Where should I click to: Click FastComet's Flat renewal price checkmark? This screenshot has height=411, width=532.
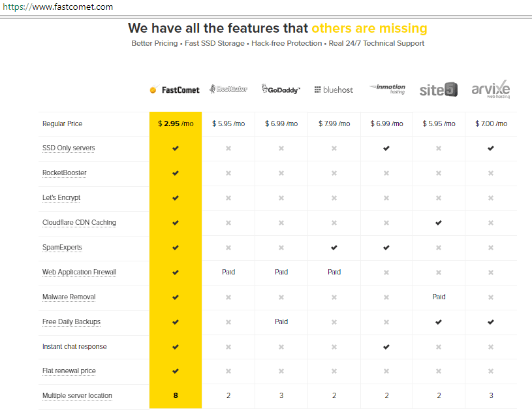coord(176,371)
